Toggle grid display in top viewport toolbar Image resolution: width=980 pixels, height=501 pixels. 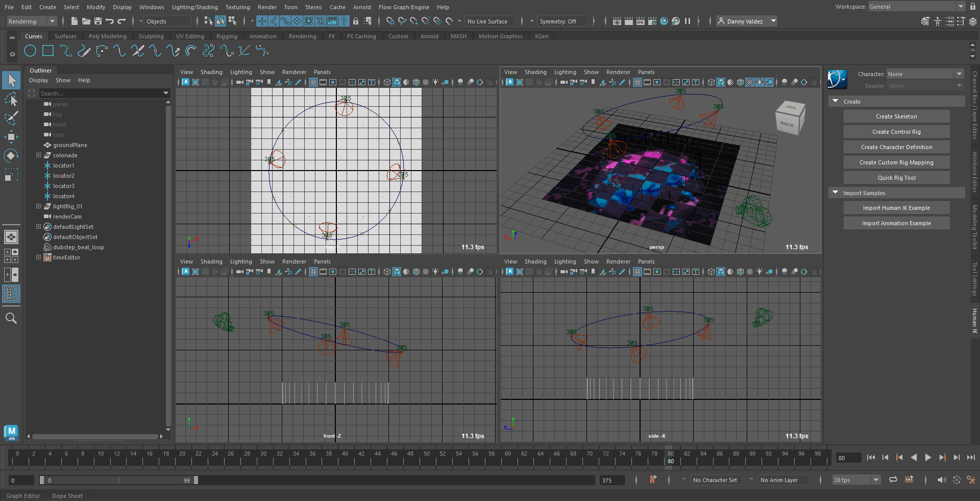click(313, 82)
